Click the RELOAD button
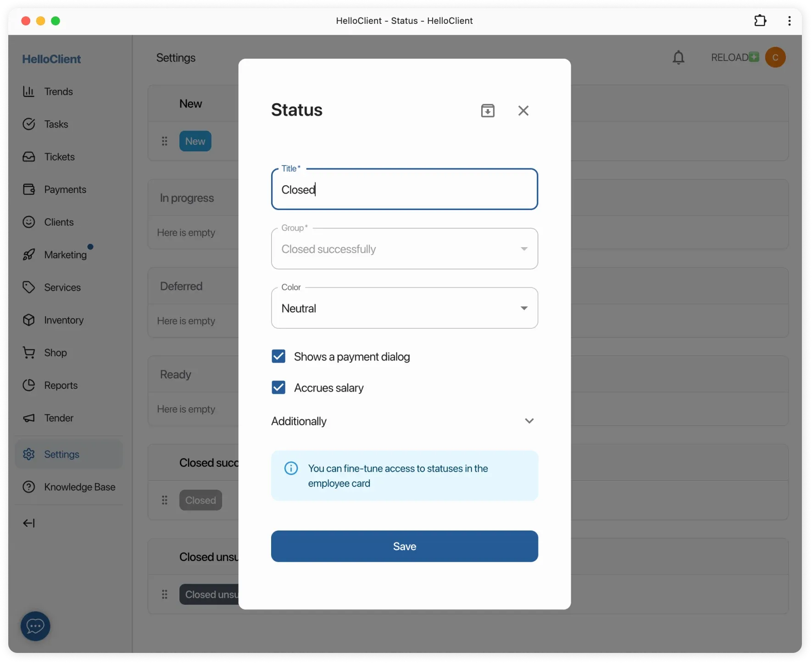The image size is (812, 663). point(732,57)
